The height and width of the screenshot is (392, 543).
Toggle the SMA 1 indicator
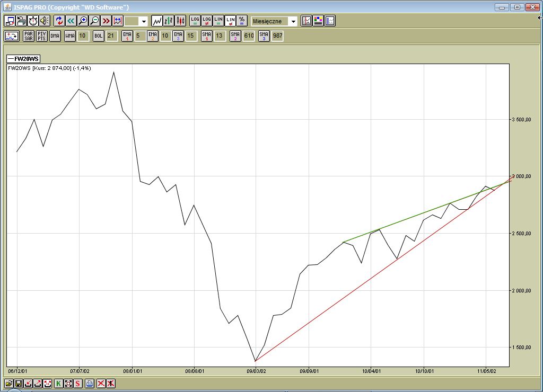coord(206,36)
